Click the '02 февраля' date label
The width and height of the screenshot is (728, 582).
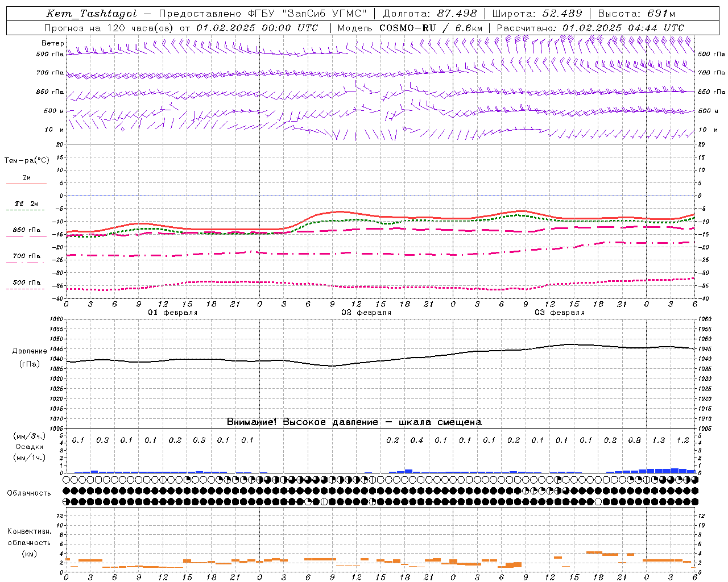[x=366, y=313]
